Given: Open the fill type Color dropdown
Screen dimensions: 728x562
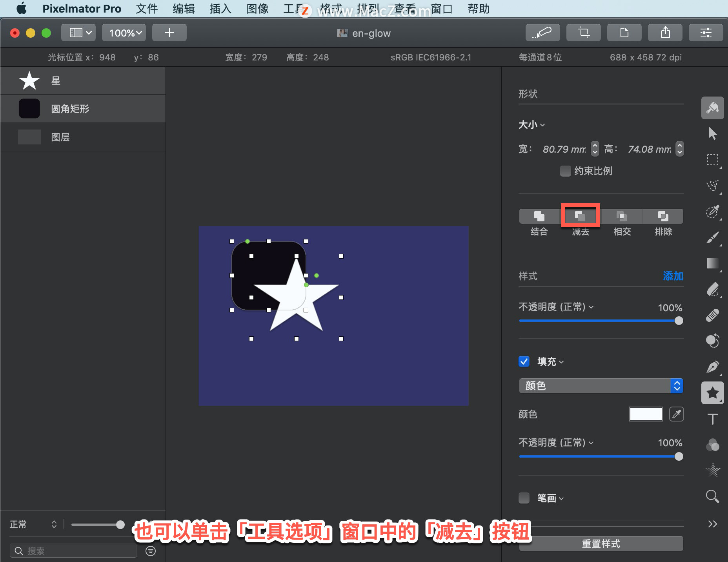Looking at the screenshot, I should coord(601,386).
